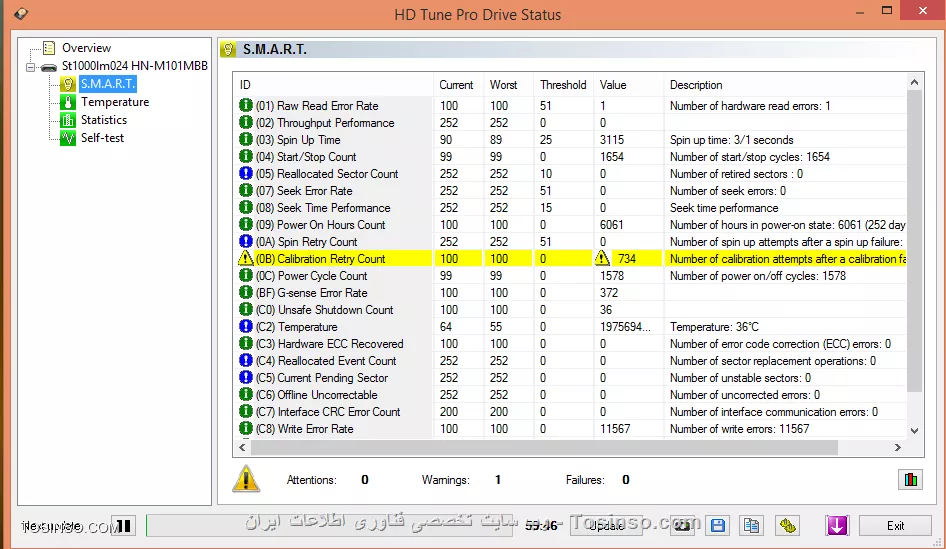
Task: Sort by ID column header
Action: point(332,85)
